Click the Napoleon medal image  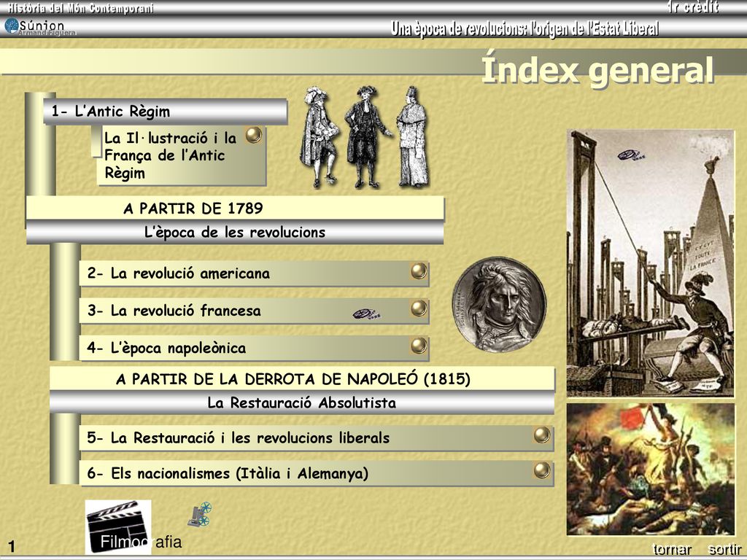pyautogui.click(x=499, y=304)
